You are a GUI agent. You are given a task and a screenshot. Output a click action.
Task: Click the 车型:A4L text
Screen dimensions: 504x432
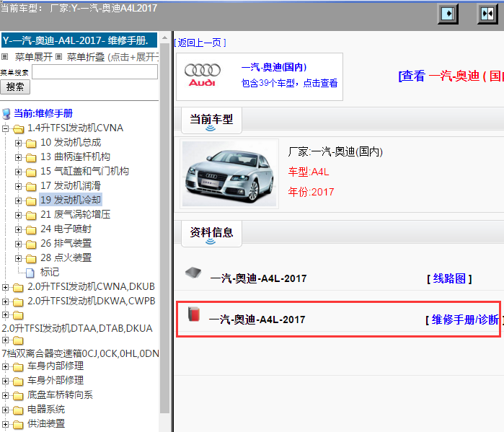pos(309,172)
